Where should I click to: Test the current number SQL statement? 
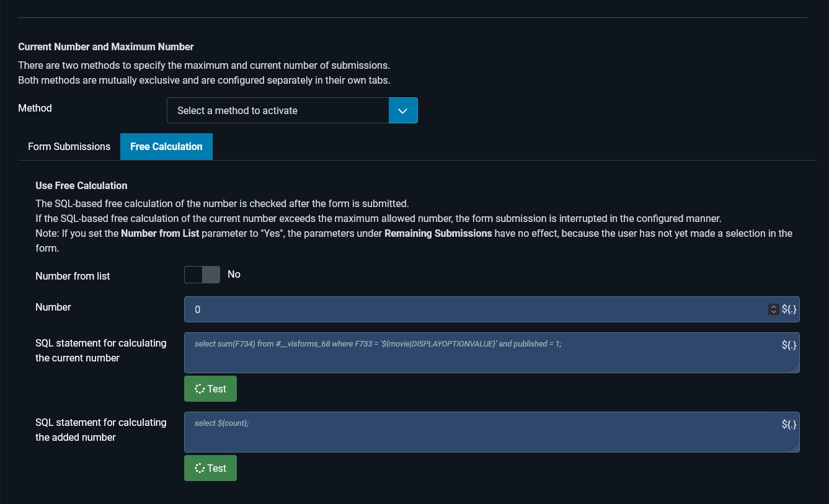tap(210, 389)
